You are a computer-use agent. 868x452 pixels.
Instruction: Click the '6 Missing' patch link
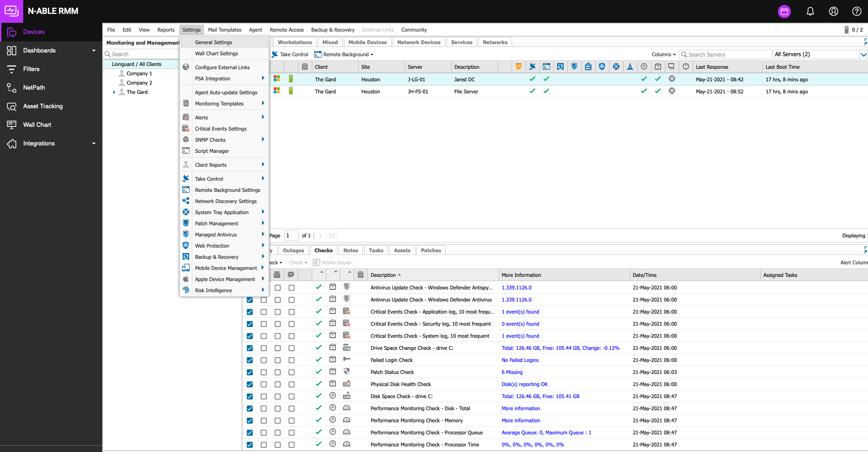512,372
